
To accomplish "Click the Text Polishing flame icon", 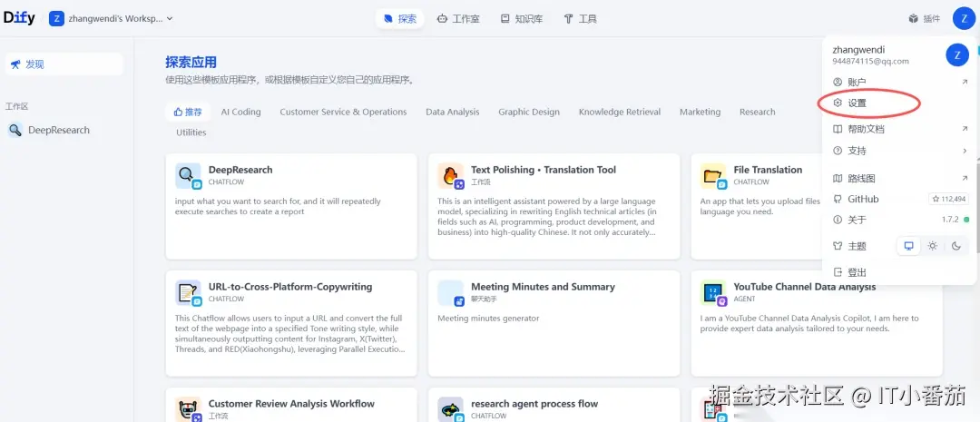I will pos(450,176).
